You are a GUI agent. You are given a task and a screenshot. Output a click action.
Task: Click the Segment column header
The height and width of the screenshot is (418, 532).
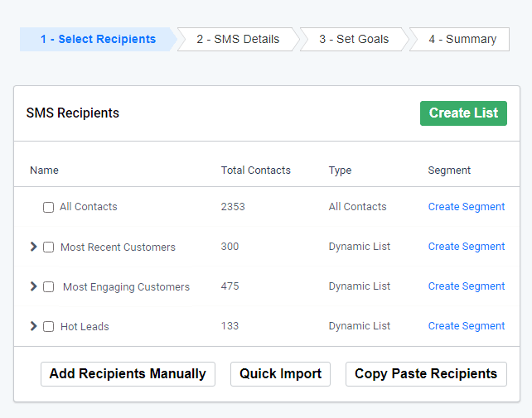tap(449, 171)
